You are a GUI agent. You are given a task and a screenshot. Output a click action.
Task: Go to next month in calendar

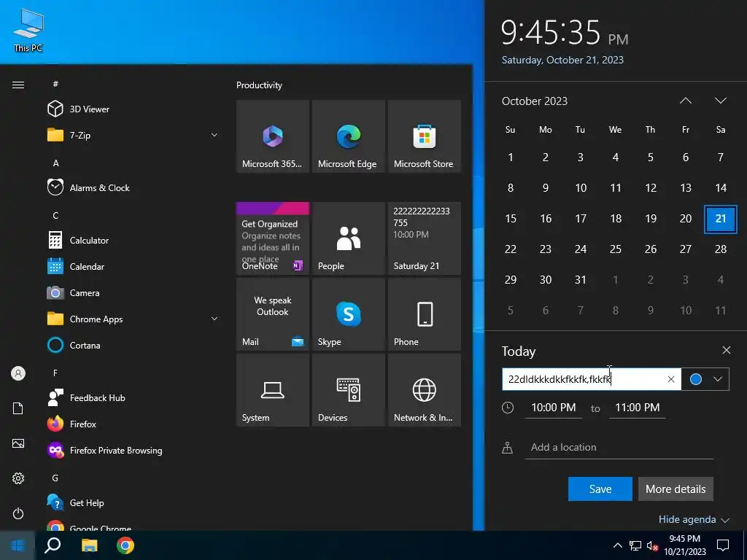[720, 101]
